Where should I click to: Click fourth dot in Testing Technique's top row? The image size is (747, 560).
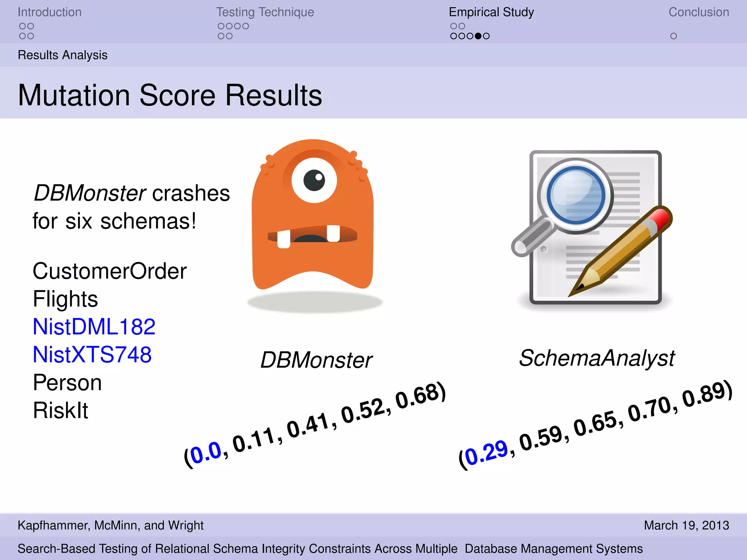(245, 26)
